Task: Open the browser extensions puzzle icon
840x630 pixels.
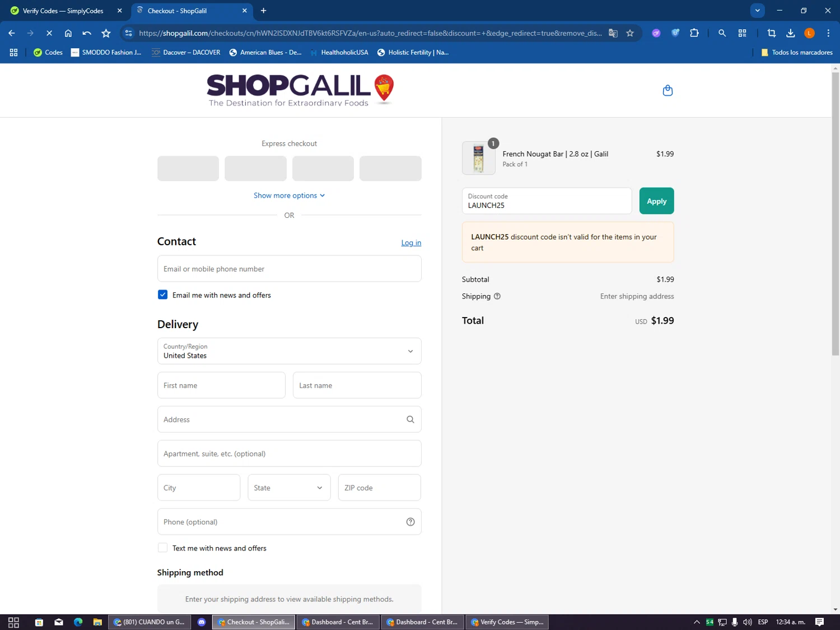Action: (x=694, y=33)
